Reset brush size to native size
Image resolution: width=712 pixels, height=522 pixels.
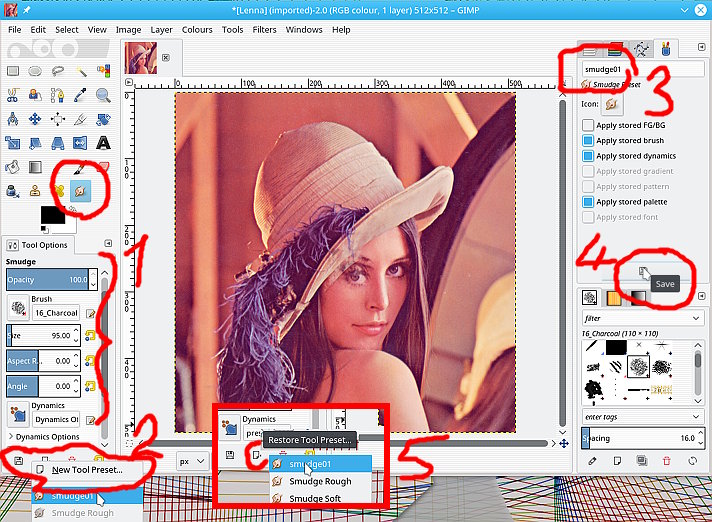click(x=90, y=335)
